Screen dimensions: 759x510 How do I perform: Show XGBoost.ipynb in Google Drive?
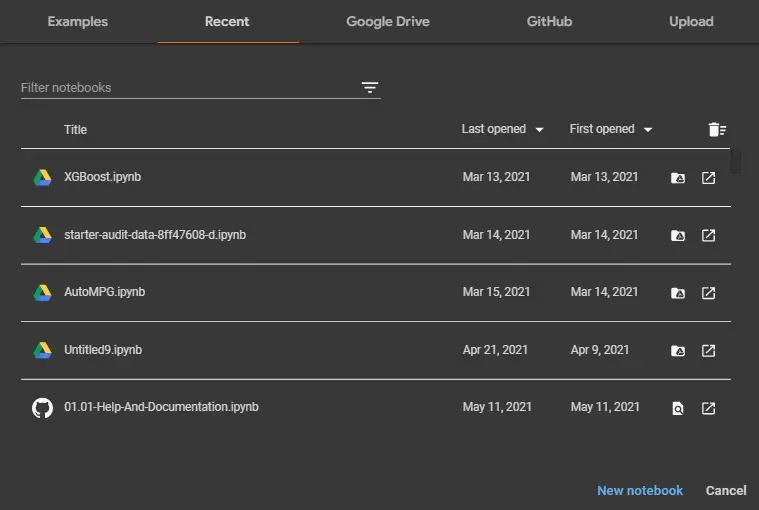678,178
